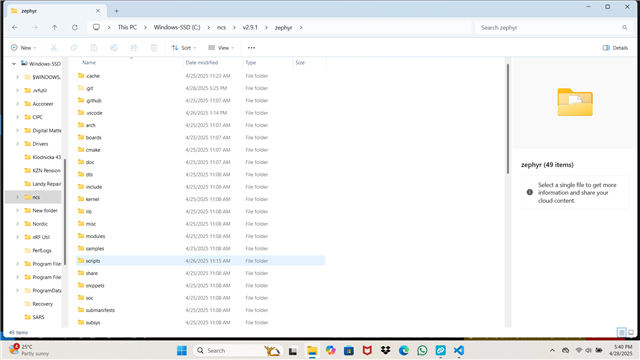Click the file list vertical scrollbar

pos(508,119)
